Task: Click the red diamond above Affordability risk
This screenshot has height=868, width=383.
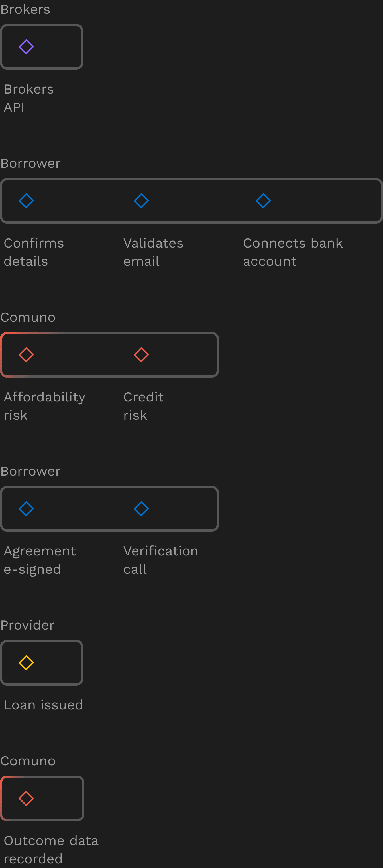Action: point(26,355)
